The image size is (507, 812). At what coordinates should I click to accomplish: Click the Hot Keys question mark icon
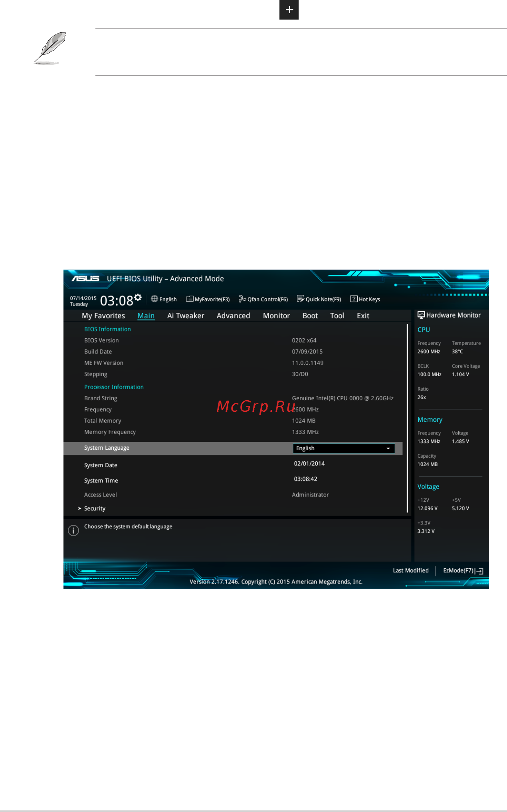(x=354, y=299)
